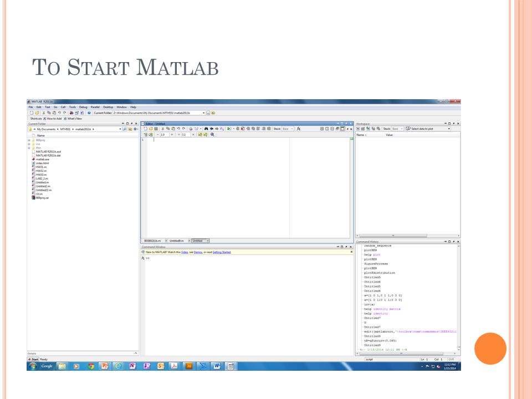532x399 pixels.
Task: Open the Help menu
Action: (134, 107)
